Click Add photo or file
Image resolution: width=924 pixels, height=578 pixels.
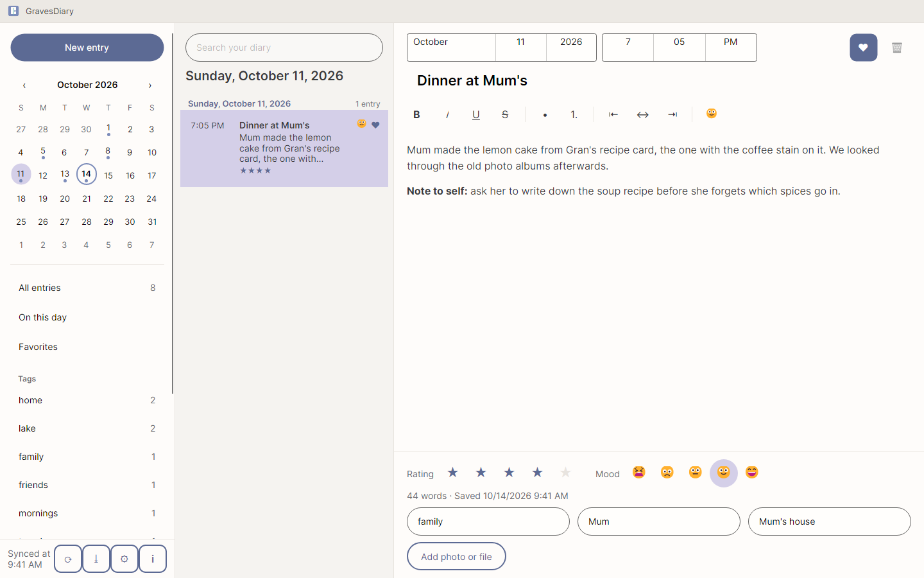point(456,556)
